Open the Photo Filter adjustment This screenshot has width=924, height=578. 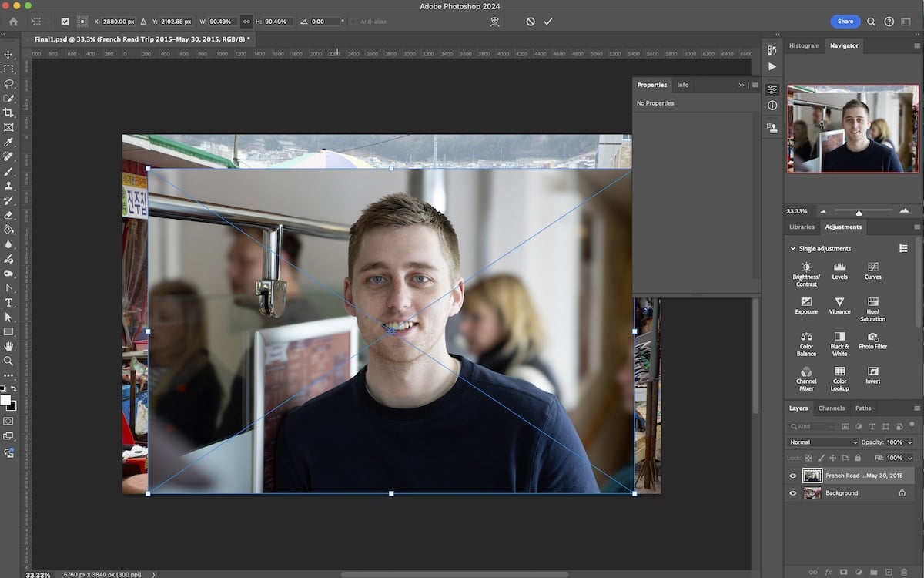click(x=872, y=337)
